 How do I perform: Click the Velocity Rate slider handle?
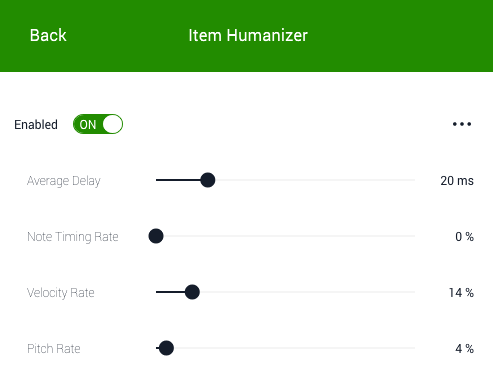tap(192, 292)
